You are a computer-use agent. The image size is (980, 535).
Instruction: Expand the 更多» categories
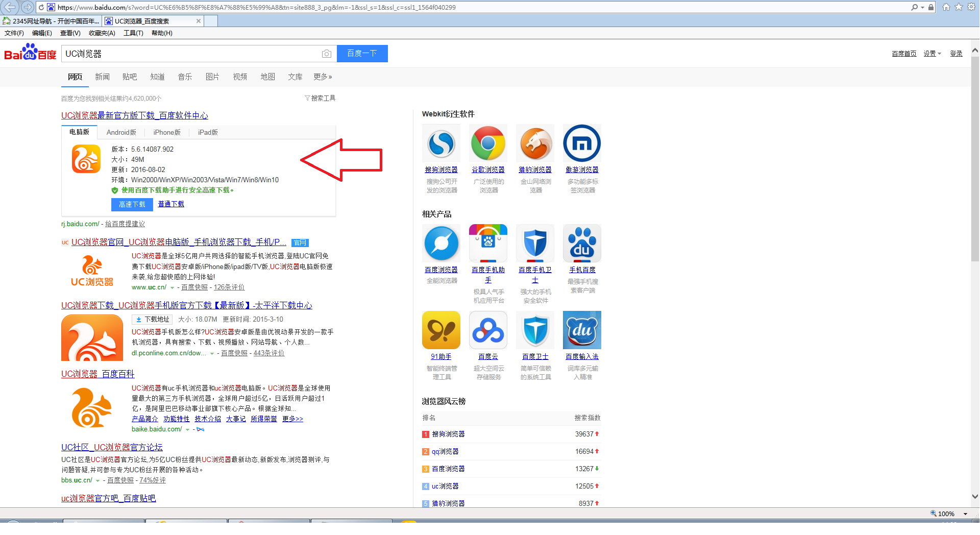(323, 77)
